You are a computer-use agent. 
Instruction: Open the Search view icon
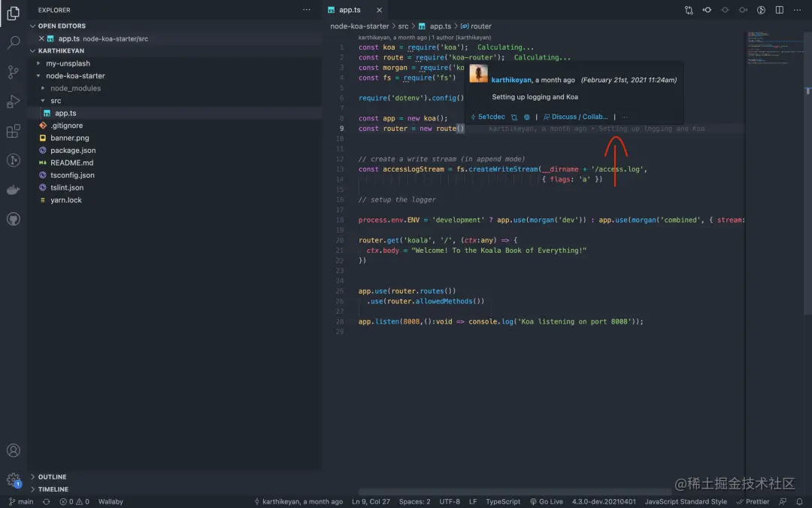coord(14,42)
